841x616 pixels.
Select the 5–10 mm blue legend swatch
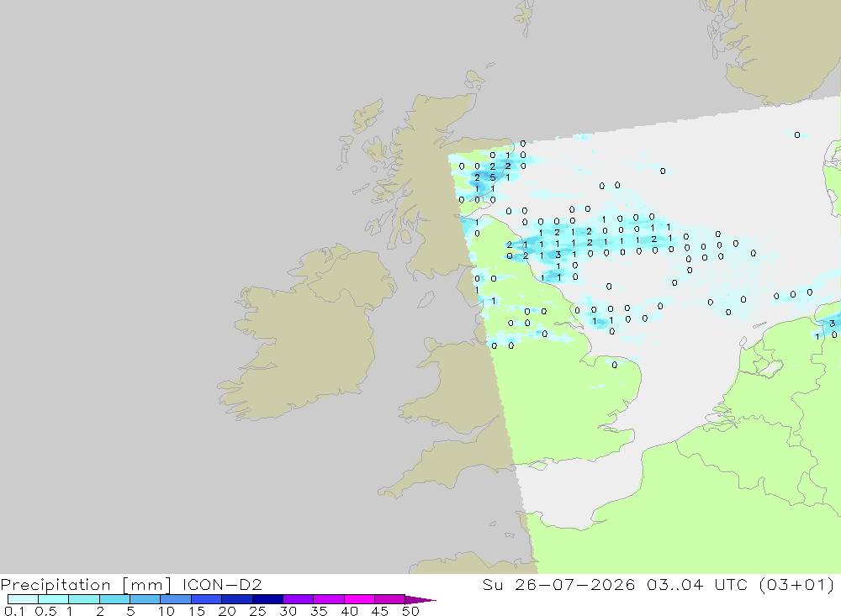145,599
